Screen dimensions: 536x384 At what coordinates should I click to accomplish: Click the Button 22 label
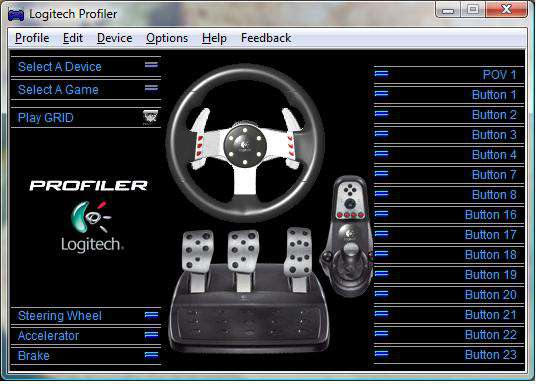click(491, 335)
